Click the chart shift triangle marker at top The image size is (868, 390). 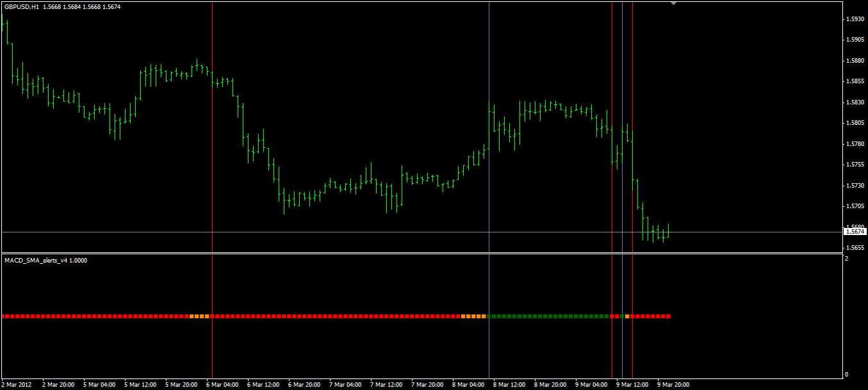coord(673,4)
